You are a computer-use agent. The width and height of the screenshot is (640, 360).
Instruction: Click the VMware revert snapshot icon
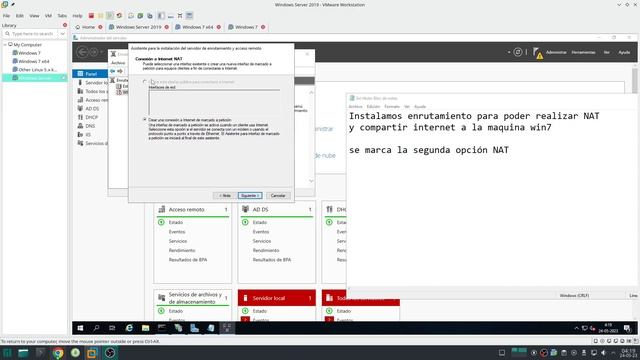click(x=119, y=16)
